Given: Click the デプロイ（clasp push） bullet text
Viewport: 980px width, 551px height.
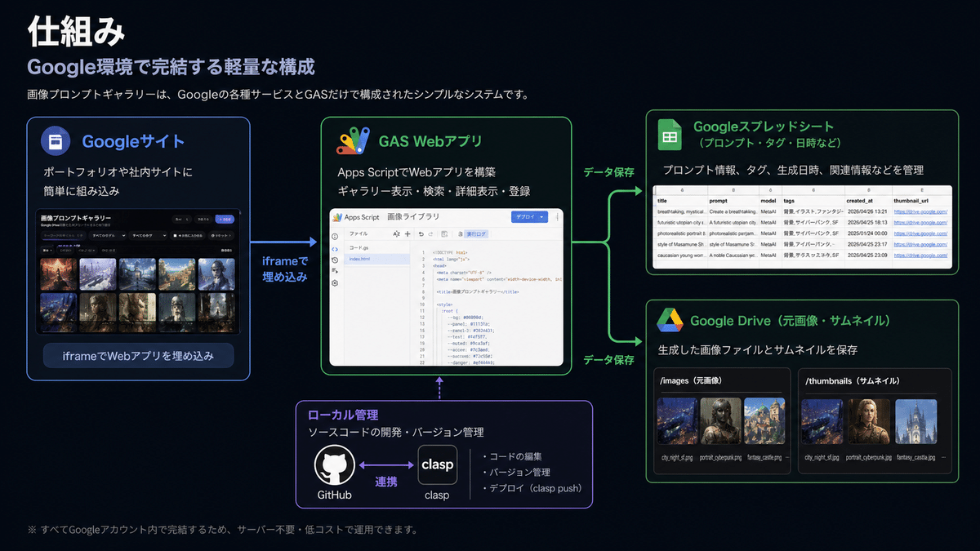Looking at the screenshot, I should [534, 489].
